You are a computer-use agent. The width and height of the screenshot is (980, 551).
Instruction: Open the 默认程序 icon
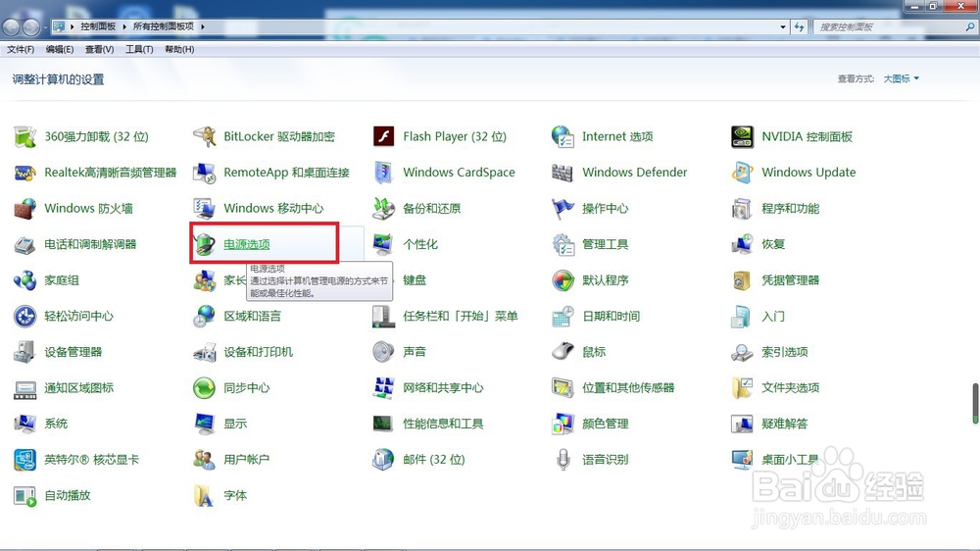pyautogui.click(x=563, y=280)
